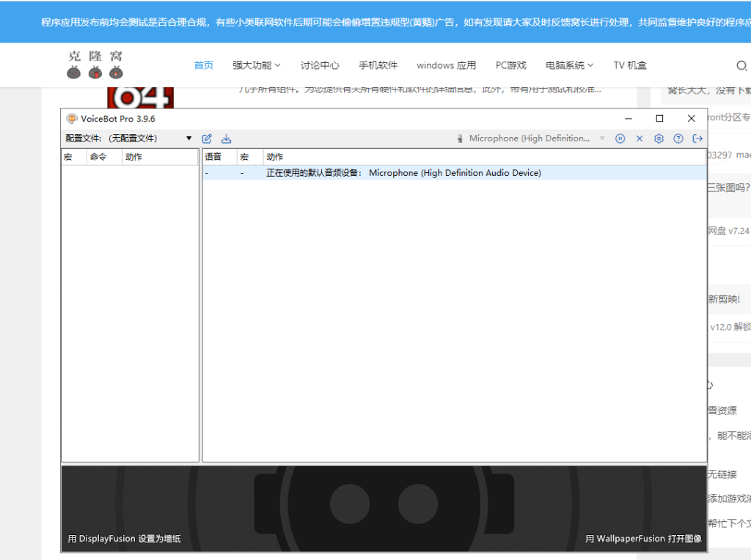This screenshot has width=751, height=560.
Task: Click the website search magnifier icon
Action: (x=741, y=65)
